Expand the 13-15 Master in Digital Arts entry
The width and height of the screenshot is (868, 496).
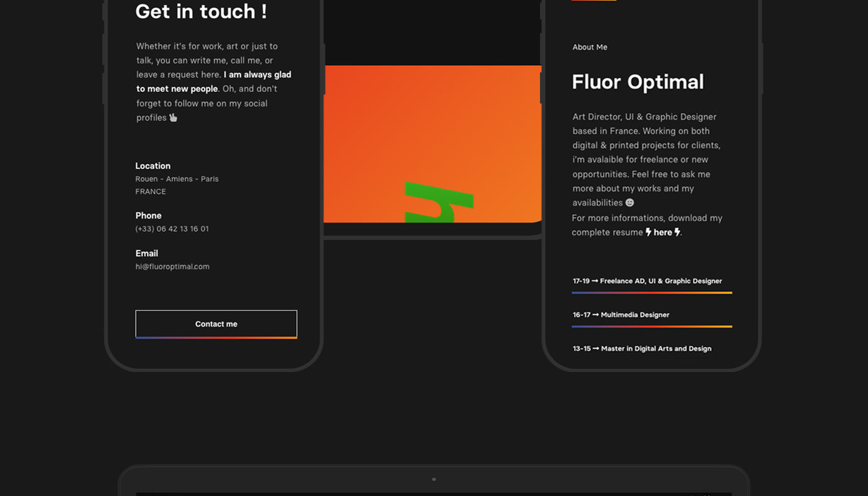click(642, 348)
